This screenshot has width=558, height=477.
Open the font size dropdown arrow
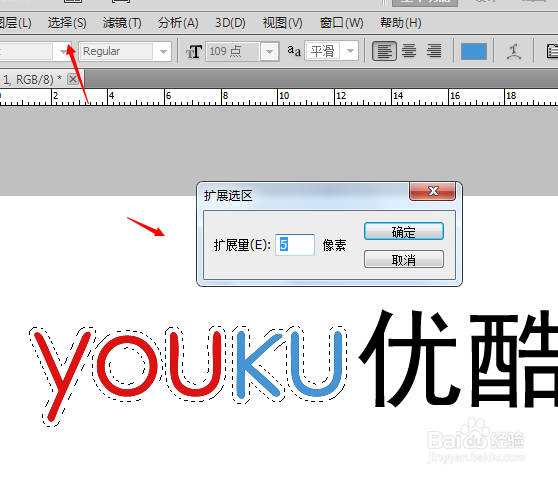pos(269,52)
